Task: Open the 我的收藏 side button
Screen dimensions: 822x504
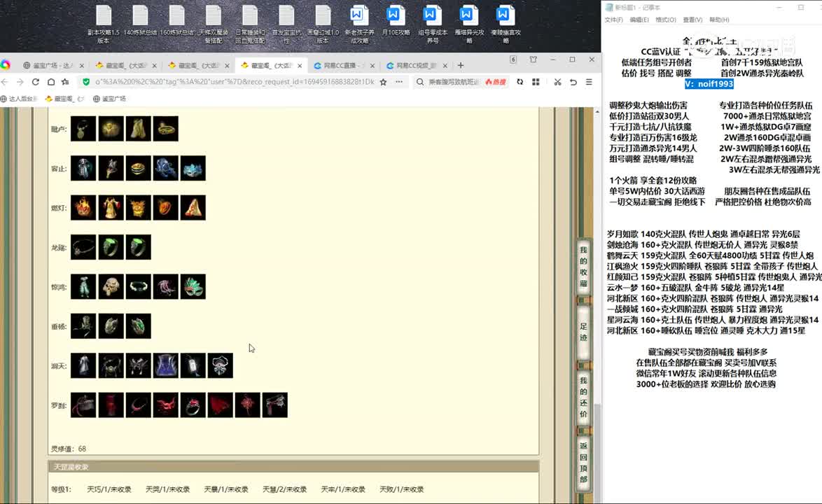Action: click(583, 267)
